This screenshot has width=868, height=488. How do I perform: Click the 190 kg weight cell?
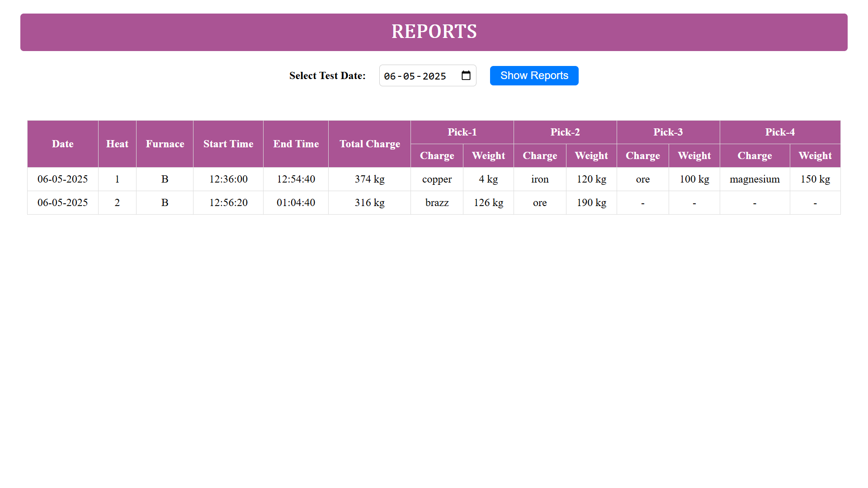591,202
